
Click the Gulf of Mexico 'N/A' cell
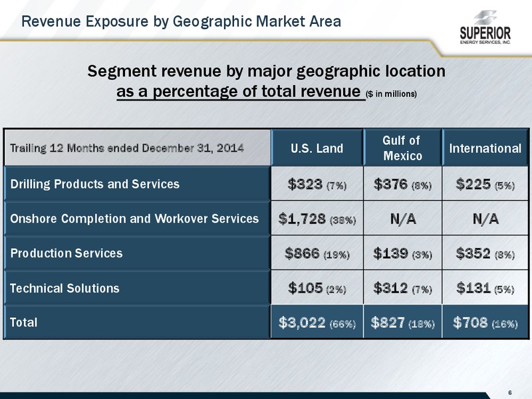click(402, 218)
